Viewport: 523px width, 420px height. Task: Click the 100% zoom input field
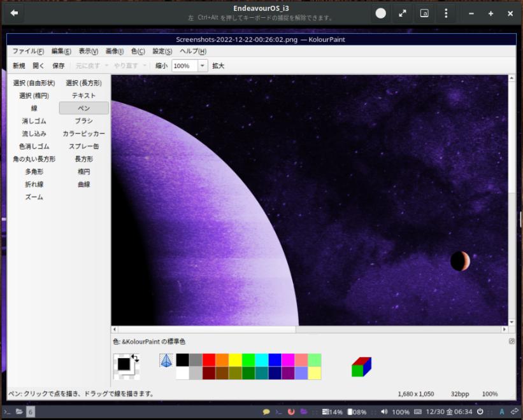(x=185, y=66)
